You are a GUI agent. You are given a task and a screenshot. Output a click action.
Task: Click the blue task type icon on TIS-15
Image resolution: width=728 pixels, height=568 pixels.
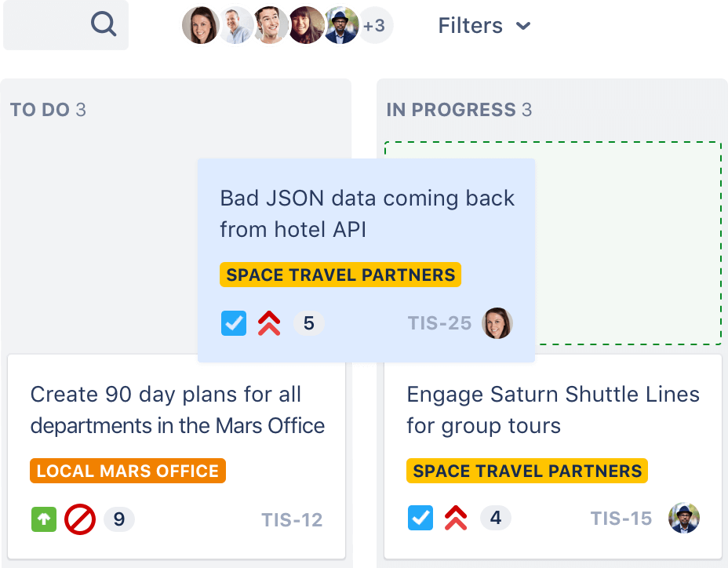(x=420, y=518)
